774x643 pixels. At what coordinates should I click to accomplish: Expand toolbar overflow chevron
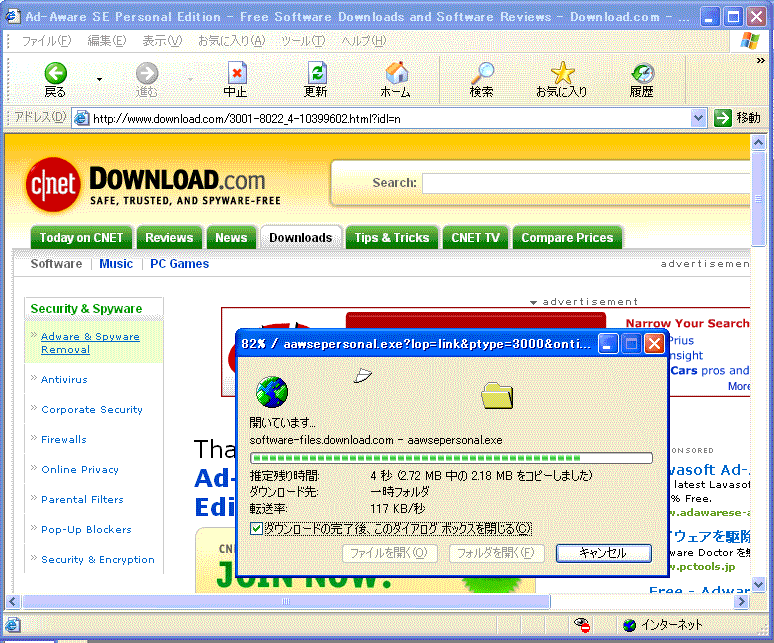(x=761, y=61)
